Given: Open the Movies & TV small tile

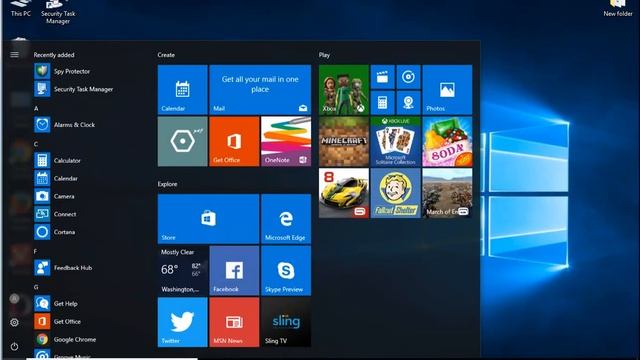Looking at the screenshot, I should tap(382, 77).
